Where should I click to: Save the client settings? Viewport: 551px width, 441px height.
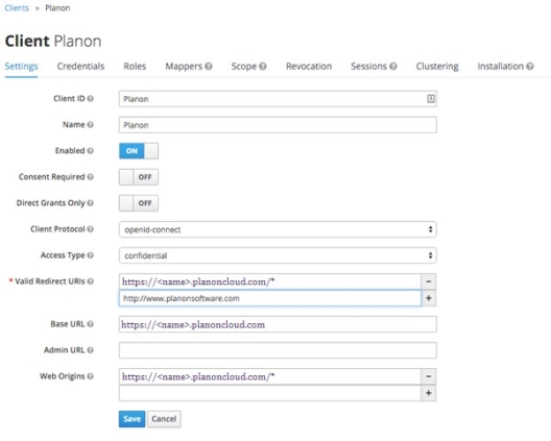(x=132, y=419)
